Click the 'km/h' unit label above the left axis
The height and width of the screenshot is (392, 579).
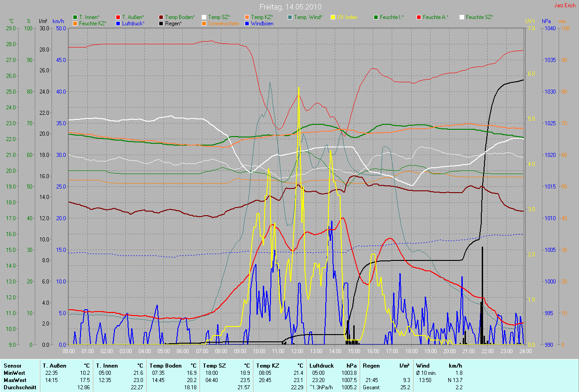pos(58,21)
